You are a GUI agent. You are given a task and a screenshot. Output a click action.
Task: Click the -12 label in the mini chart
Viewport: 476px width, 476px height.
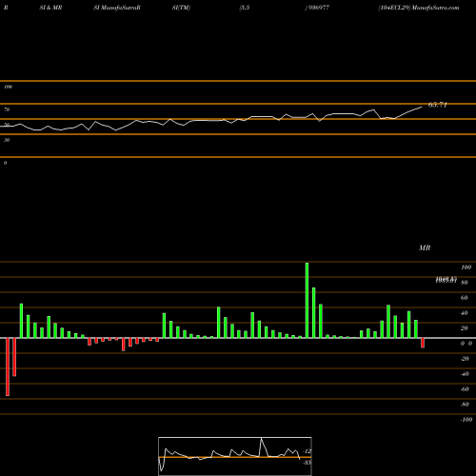click(x=307, y=451)
